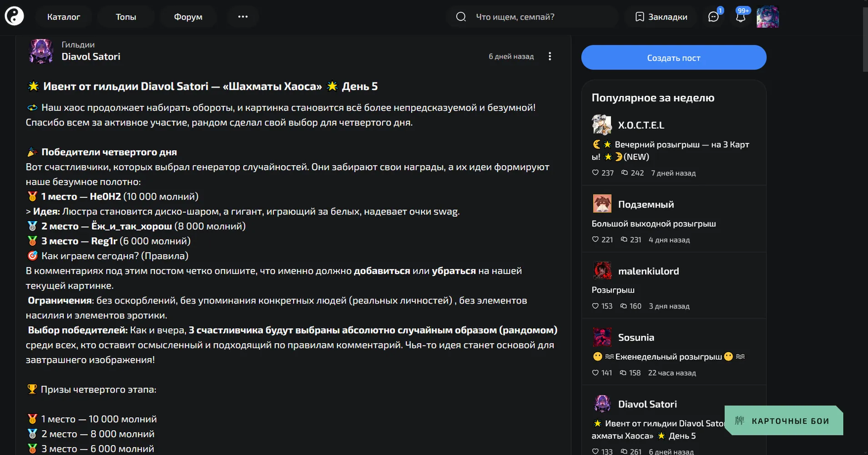Click 'Победители четвертого дня' heading
Screen dimensions: 868x455
click(109, 152)
